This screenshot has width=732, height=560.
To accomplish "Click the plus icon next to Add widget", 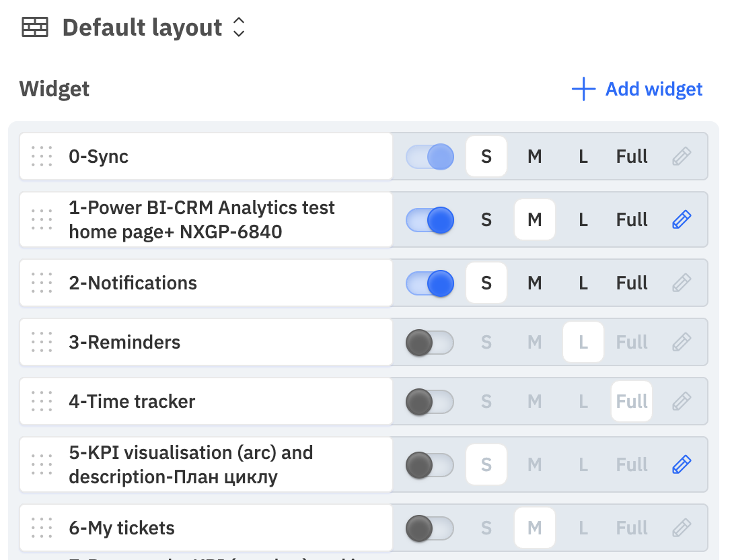I will (583, 89).
